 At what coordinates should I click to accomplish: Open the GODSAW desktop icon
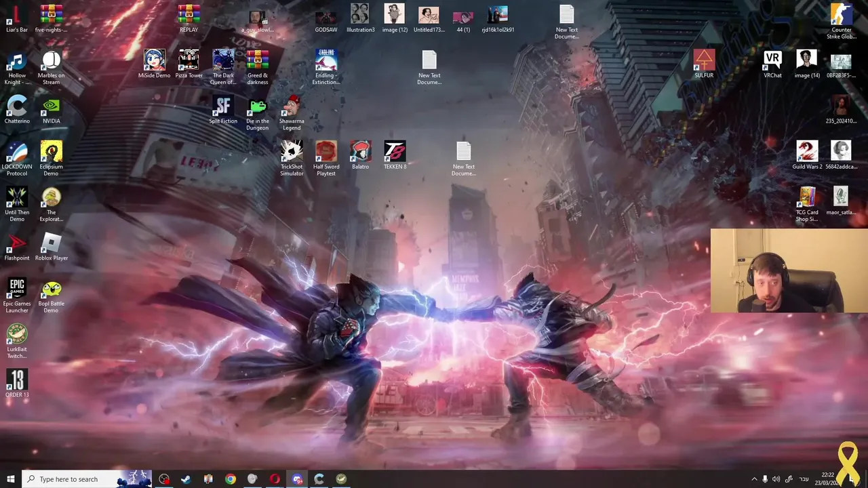click(326, 18)
